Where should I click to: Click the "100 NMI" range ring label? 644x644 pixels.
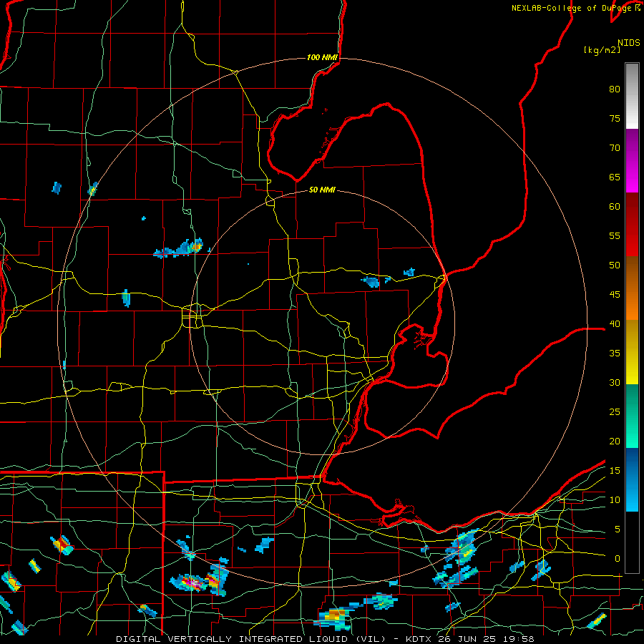tap(322, 57)
